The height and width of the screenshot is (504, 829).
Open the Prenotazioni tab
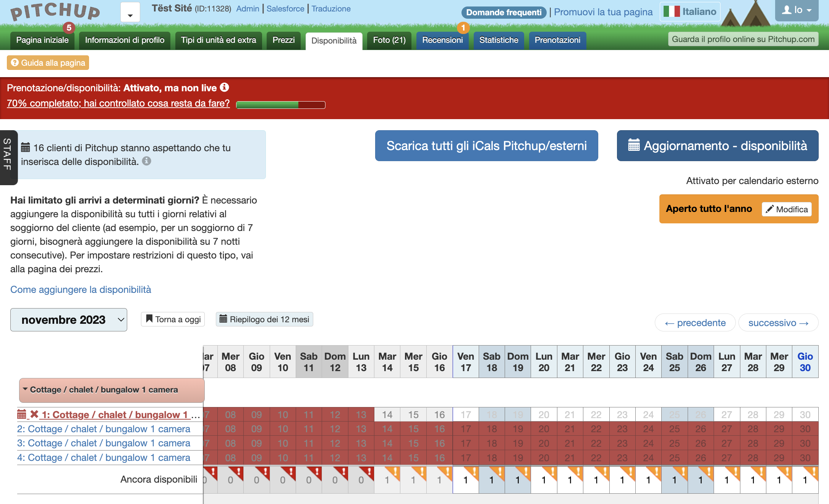click(x=557, y=40)
